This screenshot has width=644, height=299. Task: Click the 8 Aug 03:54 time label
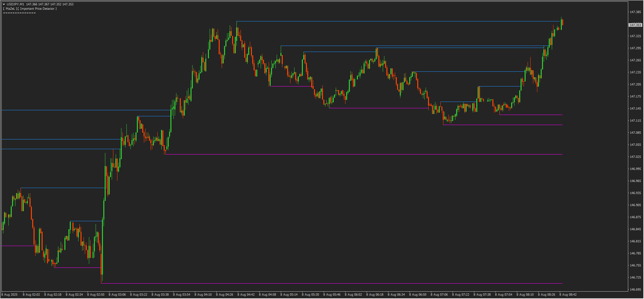point(181,295)
